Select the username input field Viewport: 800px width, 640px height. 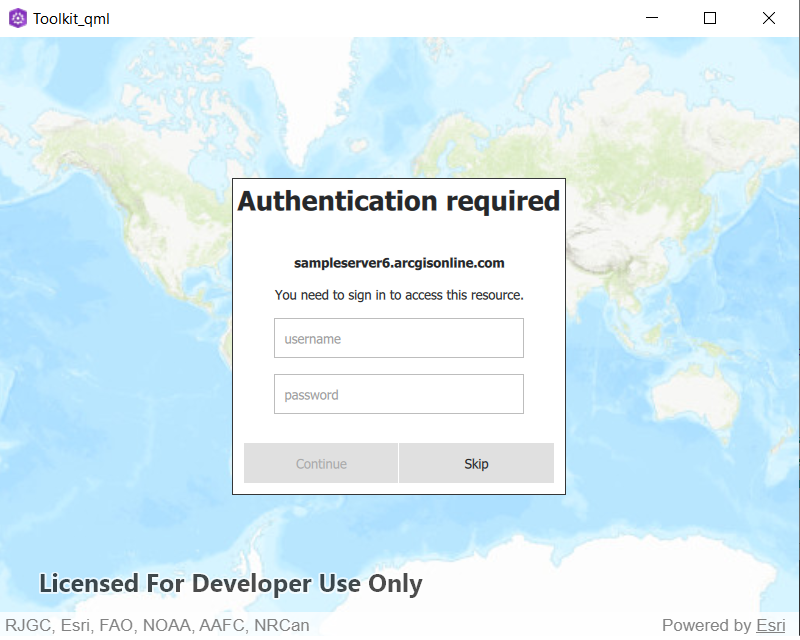pos(398,338)
